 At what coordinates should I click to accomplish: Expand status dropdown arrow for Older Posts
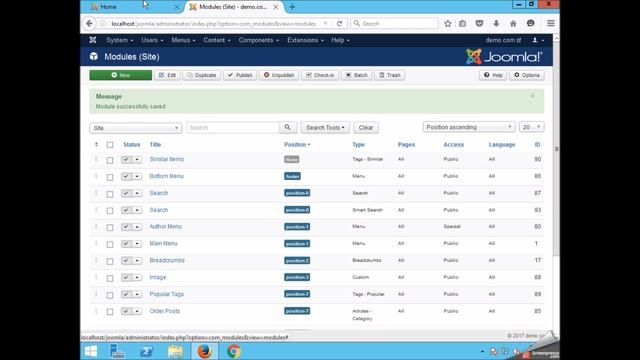[137, 311]
